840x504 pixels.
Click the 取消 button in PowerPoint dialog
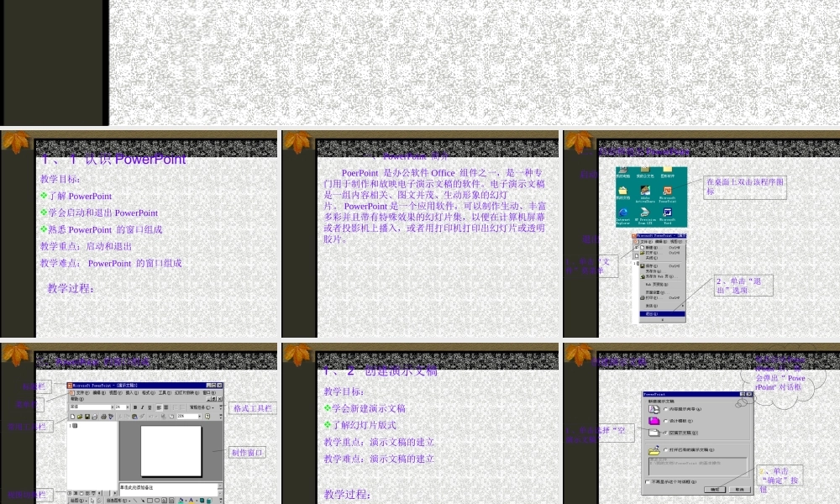(x=740, y=490)
